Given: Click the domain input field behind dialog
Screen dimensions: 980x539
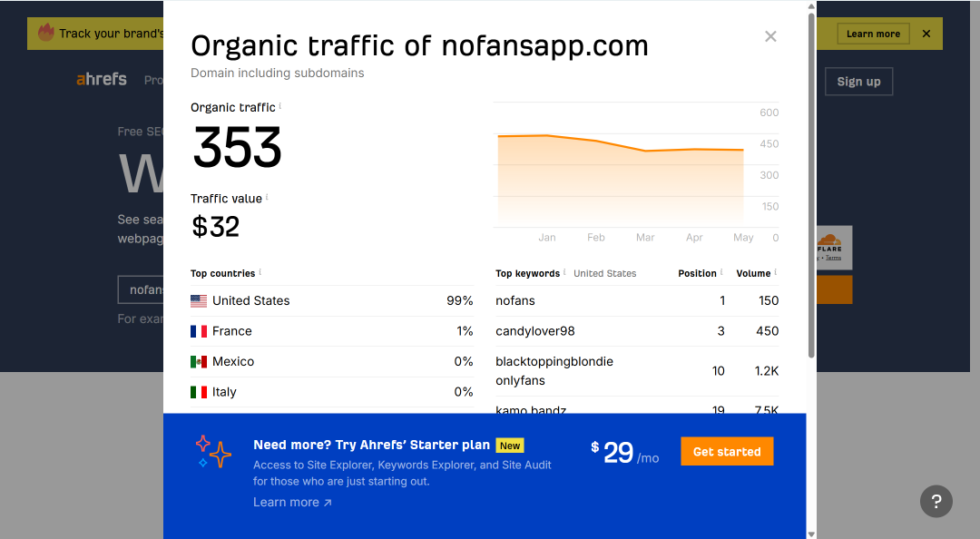Looking at the screenshot, I should [x=141, y=290].
